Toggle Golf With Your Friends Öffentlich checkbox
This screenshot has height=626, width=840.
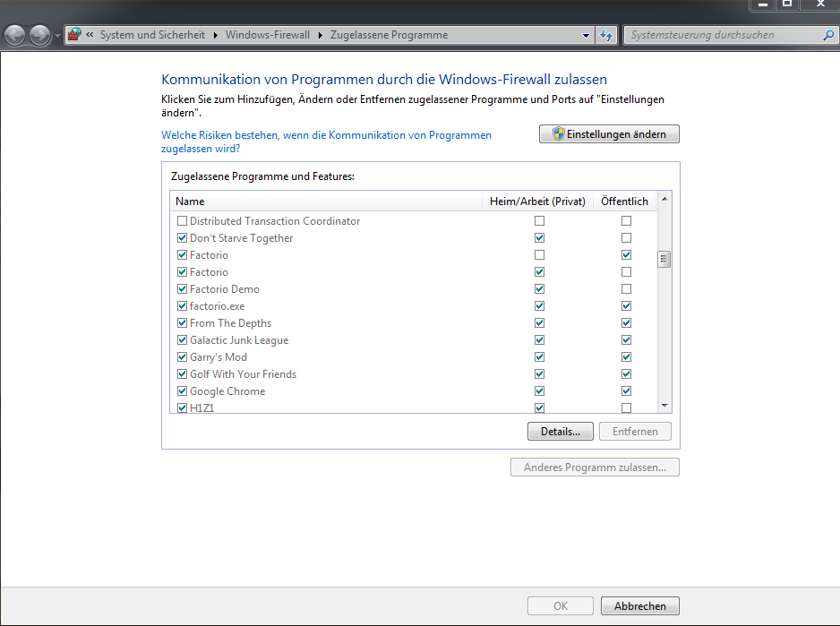626,374
